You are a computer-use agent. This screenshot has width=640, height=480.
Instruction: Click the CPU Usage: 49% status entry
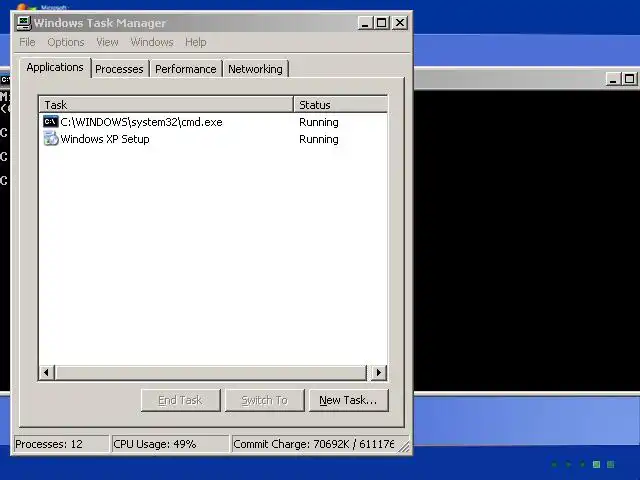(170, 444)
